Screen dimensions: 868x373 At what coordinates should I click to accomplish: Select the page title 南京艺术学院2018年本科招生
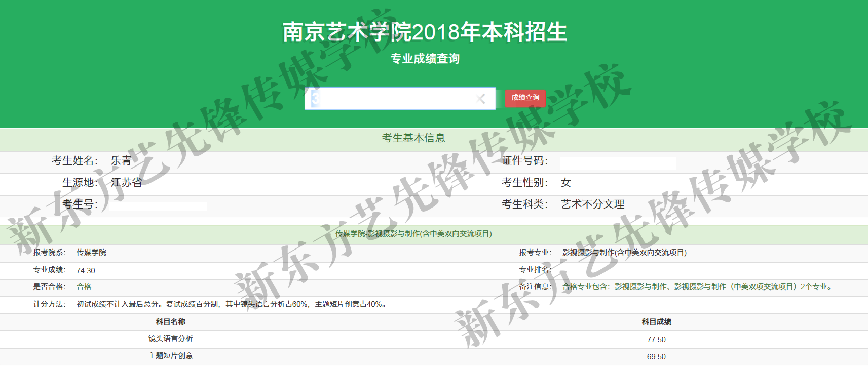[x=425, y=32]
